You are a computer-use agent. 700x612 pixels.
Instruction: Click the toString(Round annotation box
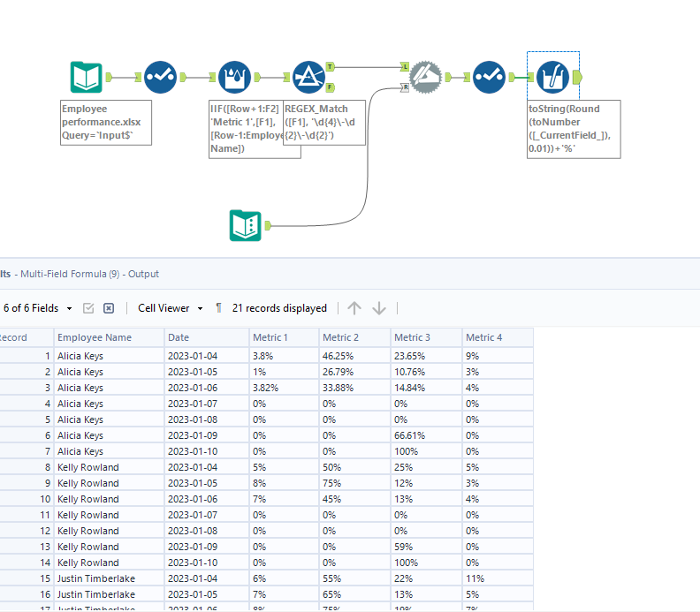pyautogui.click(x=574, y=129)
